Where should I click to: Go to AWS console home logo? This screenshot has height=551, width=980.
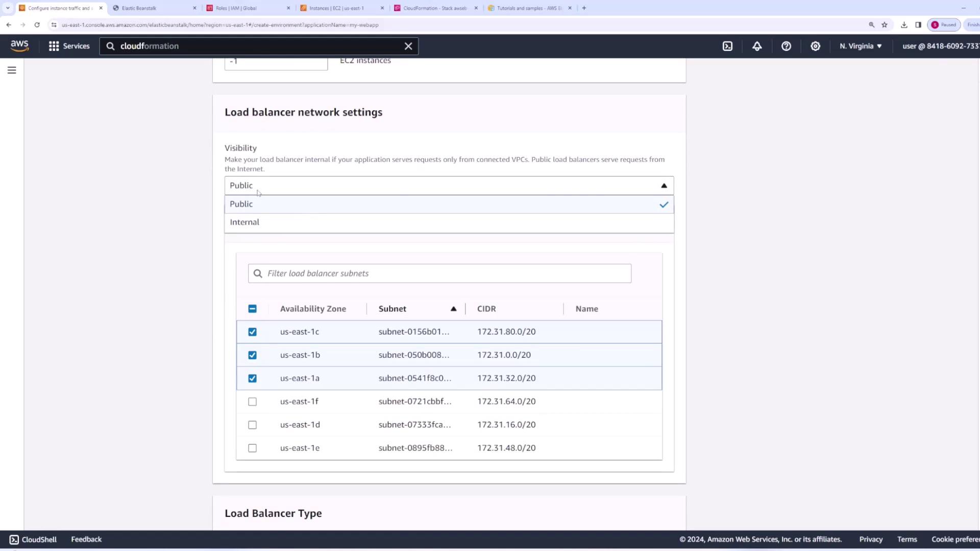click(x=19, y=46)
